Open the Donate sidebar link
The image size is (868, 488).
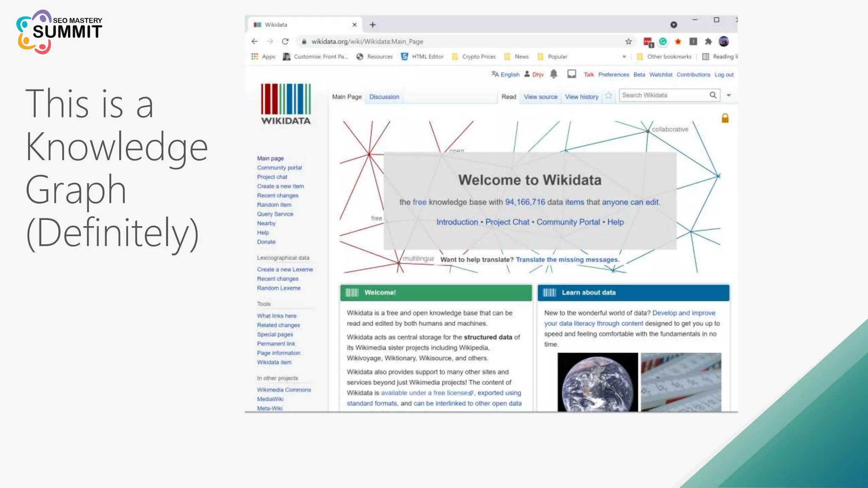click(266, 242)
